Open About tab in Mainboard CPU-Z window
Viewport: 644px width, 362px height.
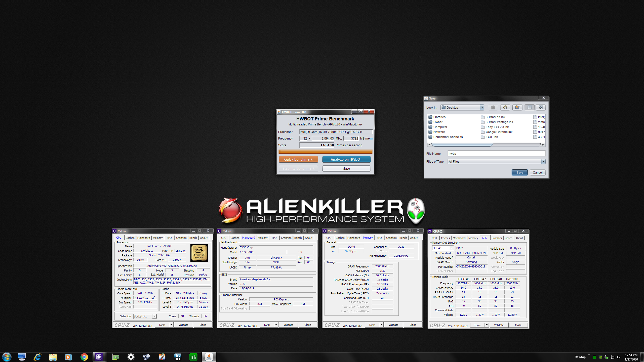click(309, 238)
